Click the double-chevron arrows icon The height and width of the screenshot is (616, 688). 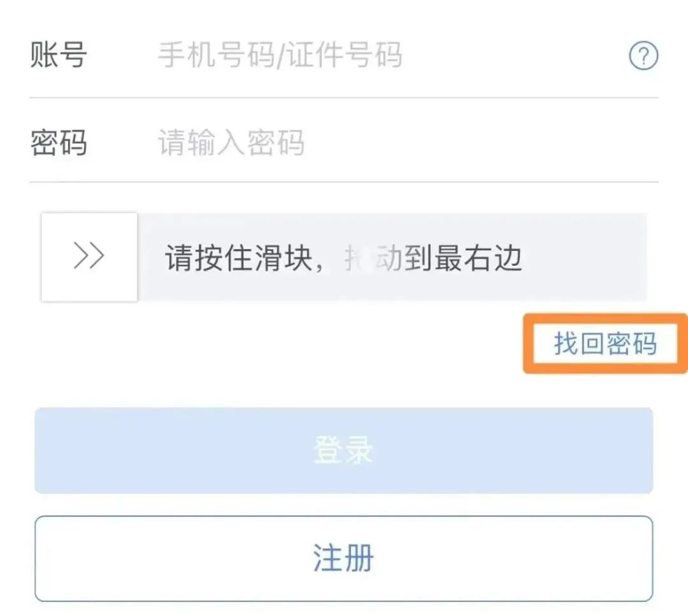(x=89, y=255)
